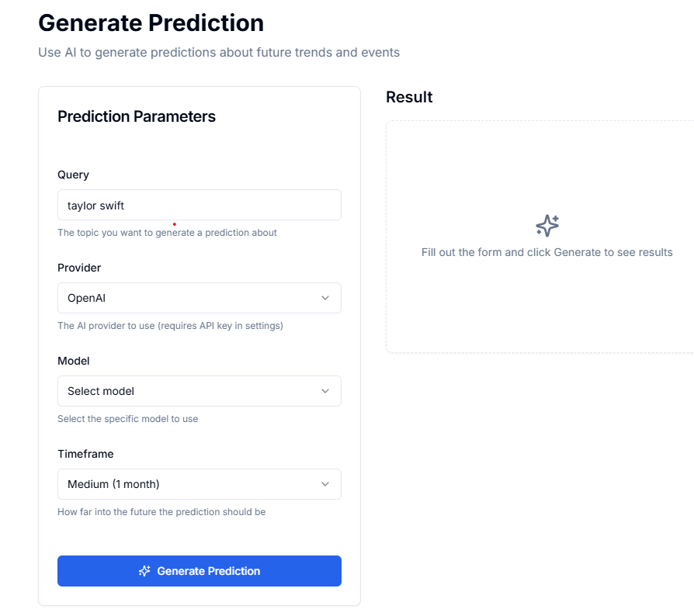Viewport: 694px width, 616px height.
Task: Click the Prediction Parameters heading
Action: pos(136,116)
